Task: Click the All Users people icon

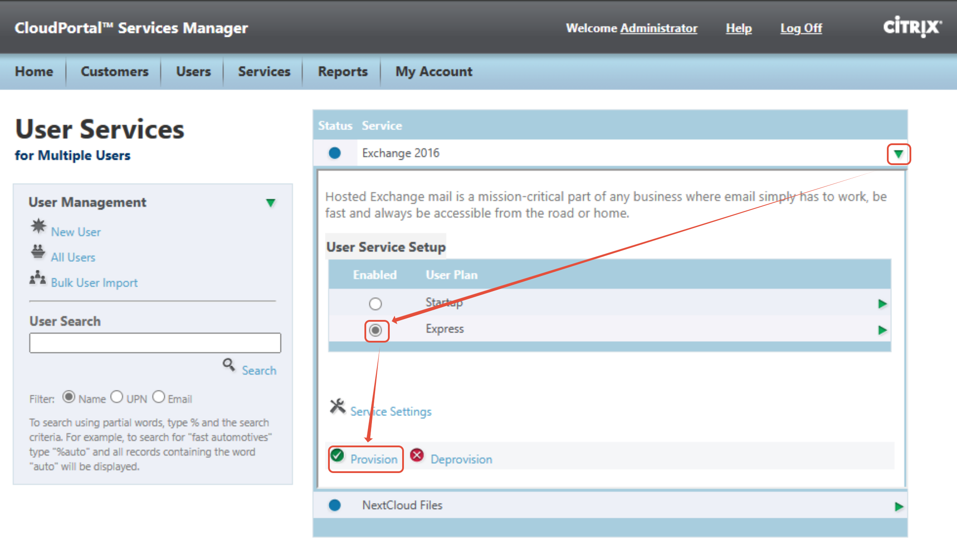Action: point(38,252)
